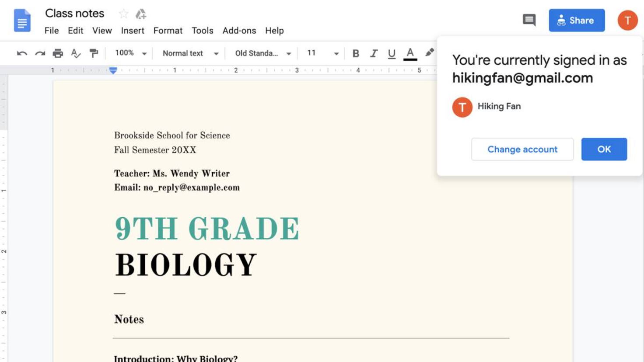Click the BIOLOGY title text

(185, 265)
